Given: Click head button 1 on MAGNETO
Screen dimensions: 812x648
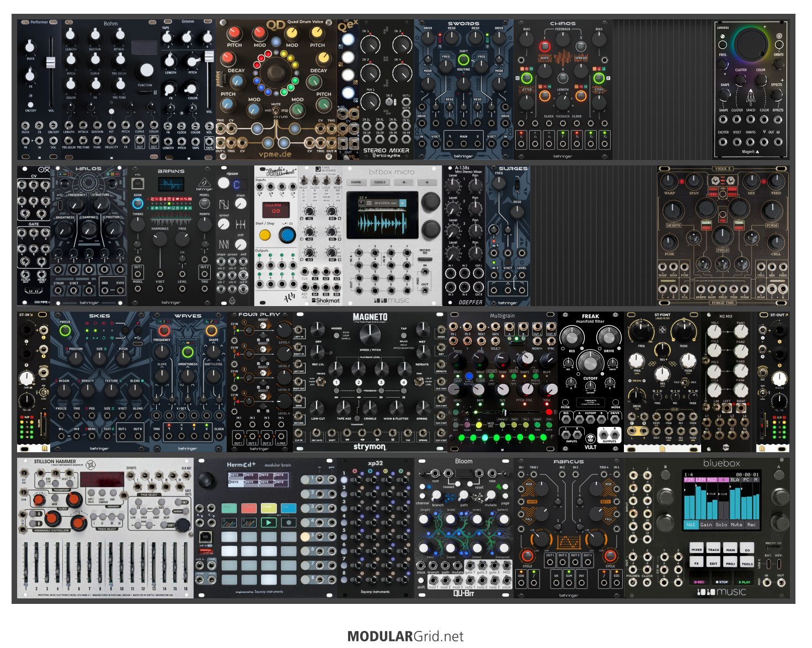Looking at the screenshot, I should 336,382.
